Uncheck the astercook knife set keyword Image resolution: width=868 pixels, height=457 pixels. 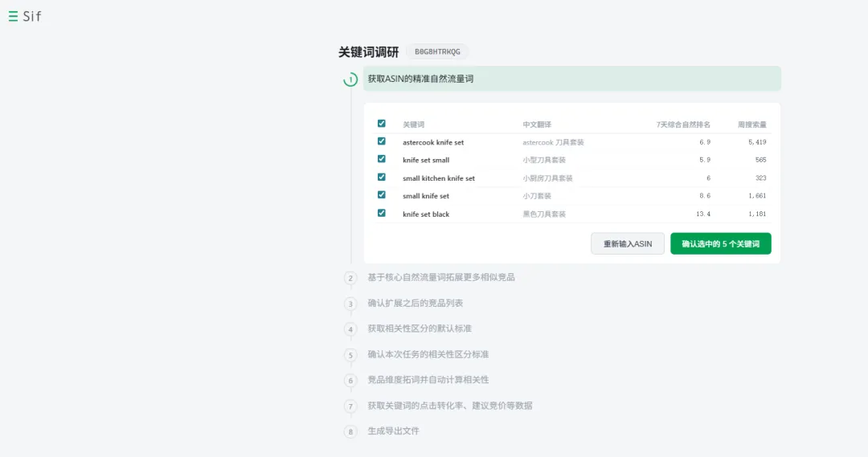tap(382, 141)
